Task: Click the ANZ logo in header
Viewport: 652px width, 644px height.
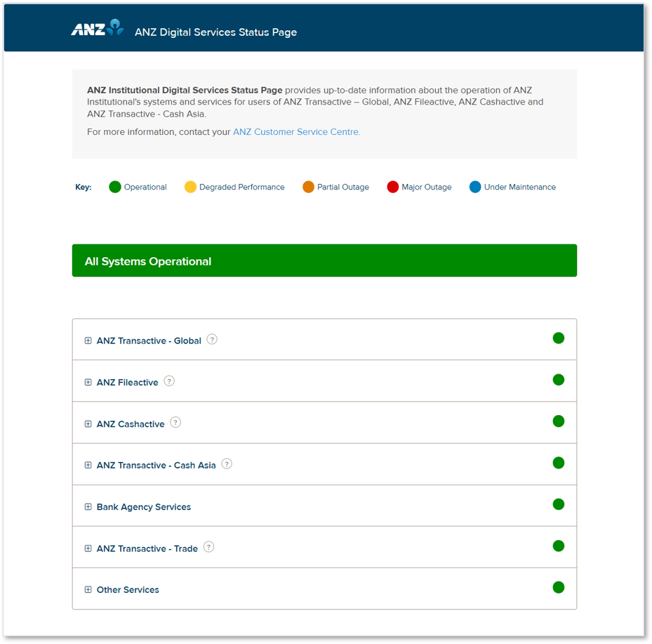Action: click(97, 29)
